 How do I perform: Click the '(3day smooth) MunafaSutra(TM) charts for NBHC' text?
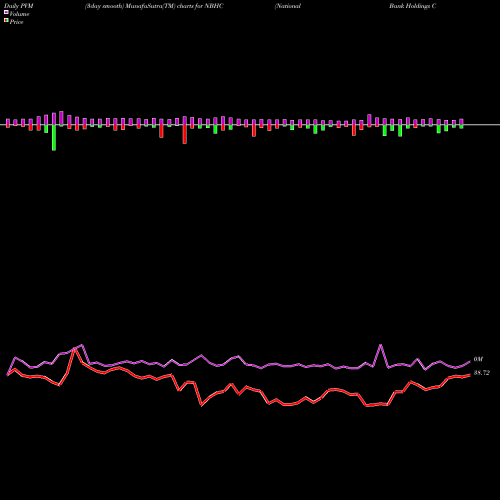pos(154,6)
